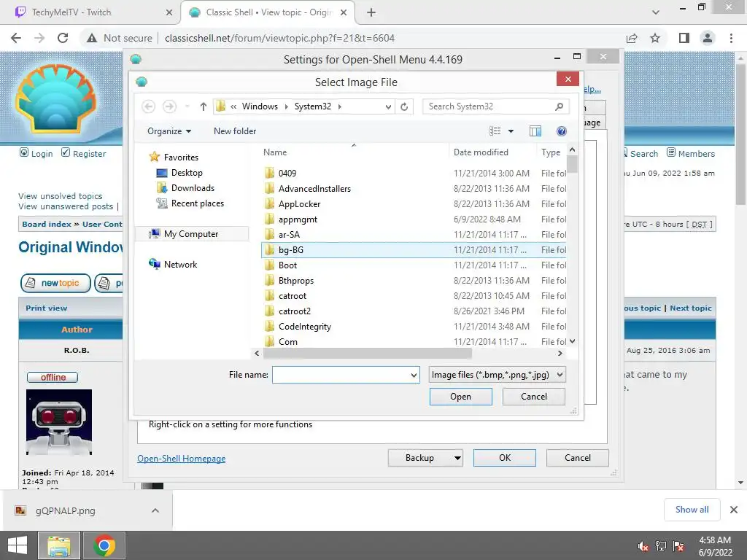Open the Open-Shell Homepage link
Screen dimensions: 747x560
pyautogui.click(x=182, y=459)
